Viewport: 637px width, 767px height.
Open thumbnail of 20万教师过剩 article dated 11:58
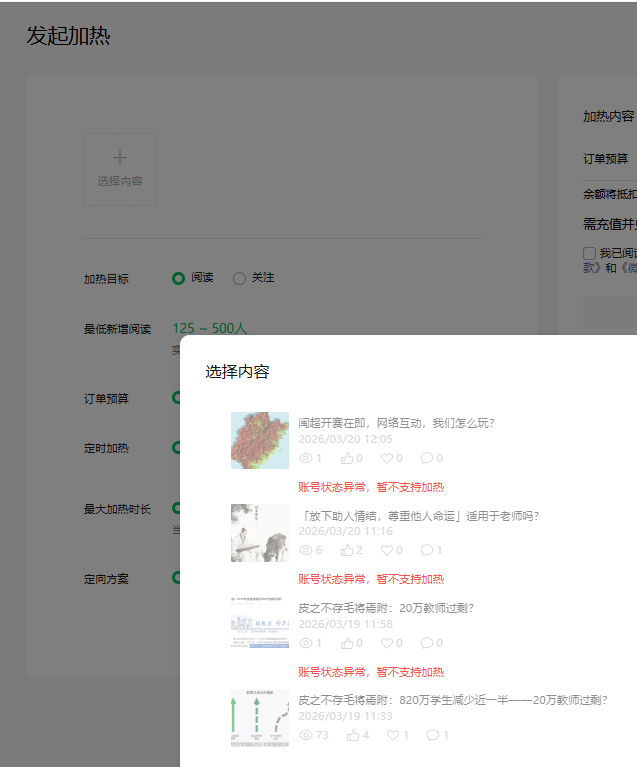260,623
